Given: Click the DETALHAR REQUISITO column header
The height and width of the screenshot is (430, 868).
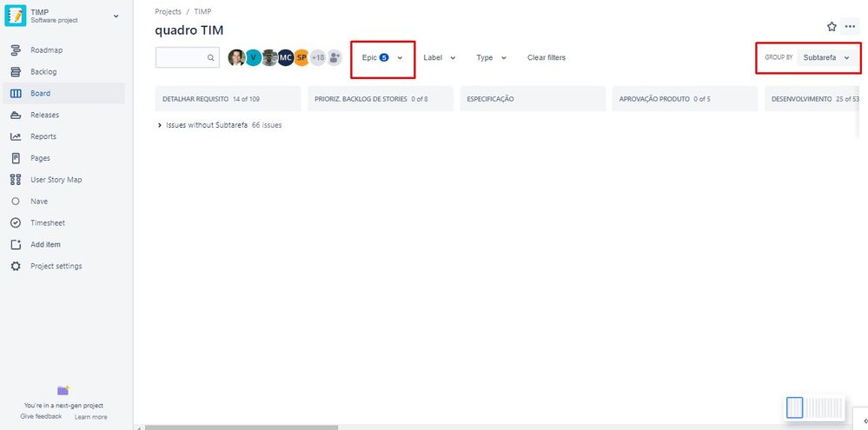Looking at the screenshot, I should point(228,99).
